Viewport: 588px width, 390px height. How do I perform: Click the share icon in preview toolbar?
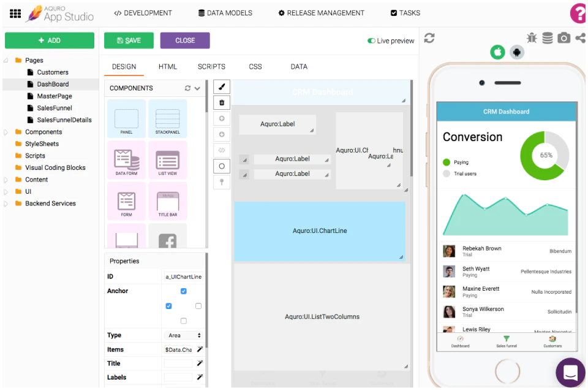pyautogui.click(x=581, y=38)
